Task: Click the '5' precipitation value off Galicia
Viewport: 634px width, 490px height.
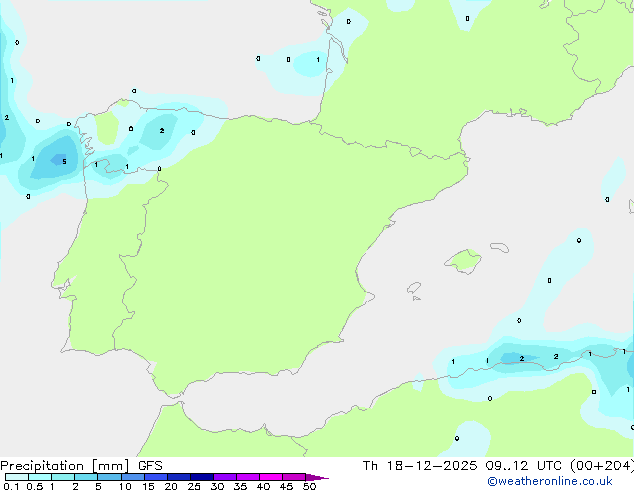Action: tap(64, 162)
